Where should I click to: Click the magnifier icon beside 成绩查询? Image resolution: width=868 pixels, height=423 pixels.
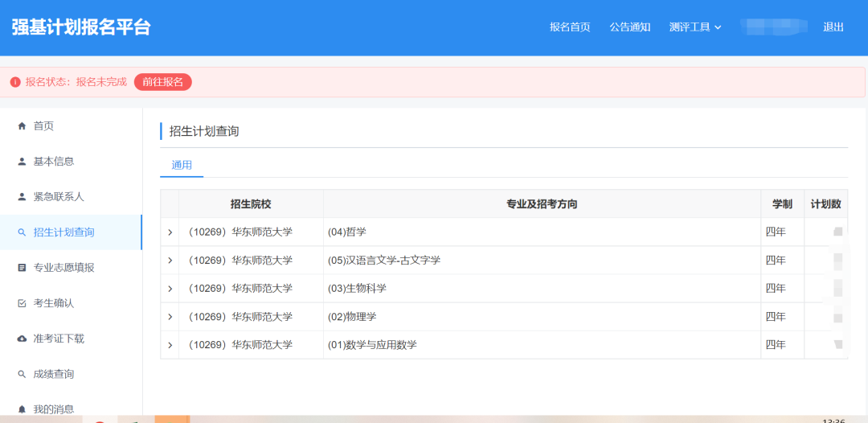click(22, 374)
